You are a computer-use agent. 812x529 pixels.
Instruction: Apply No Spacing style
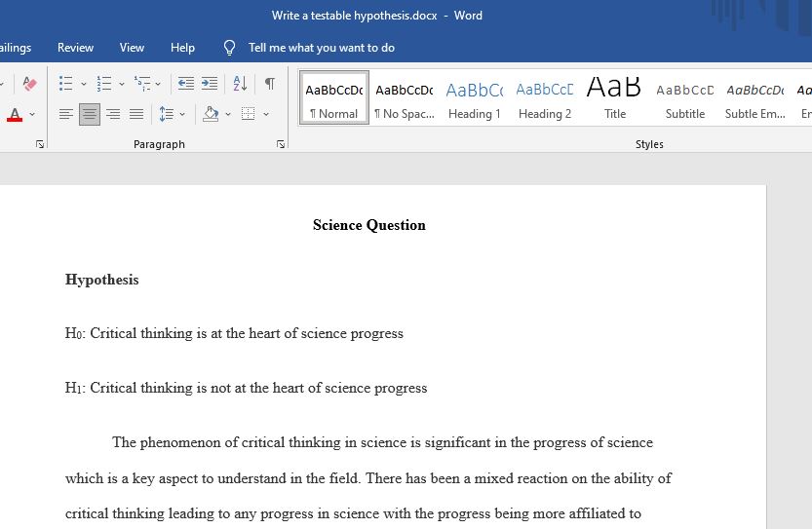[405, 97]
